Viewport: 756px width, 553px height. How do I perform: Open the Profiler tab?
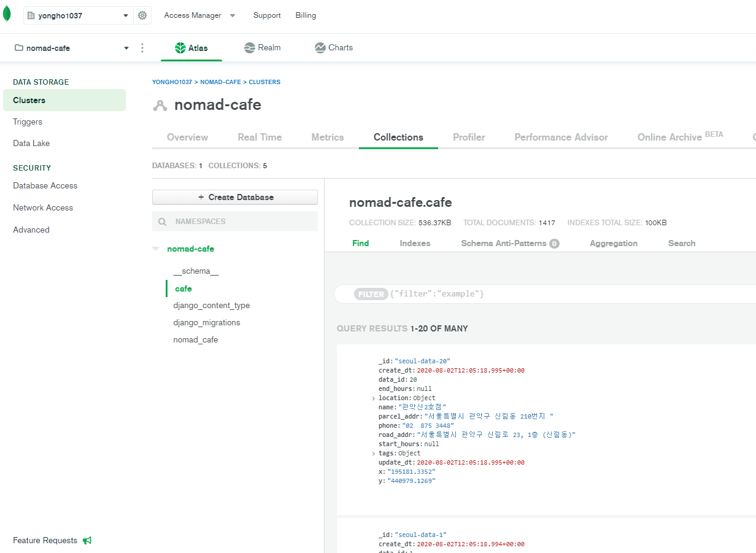469,137
